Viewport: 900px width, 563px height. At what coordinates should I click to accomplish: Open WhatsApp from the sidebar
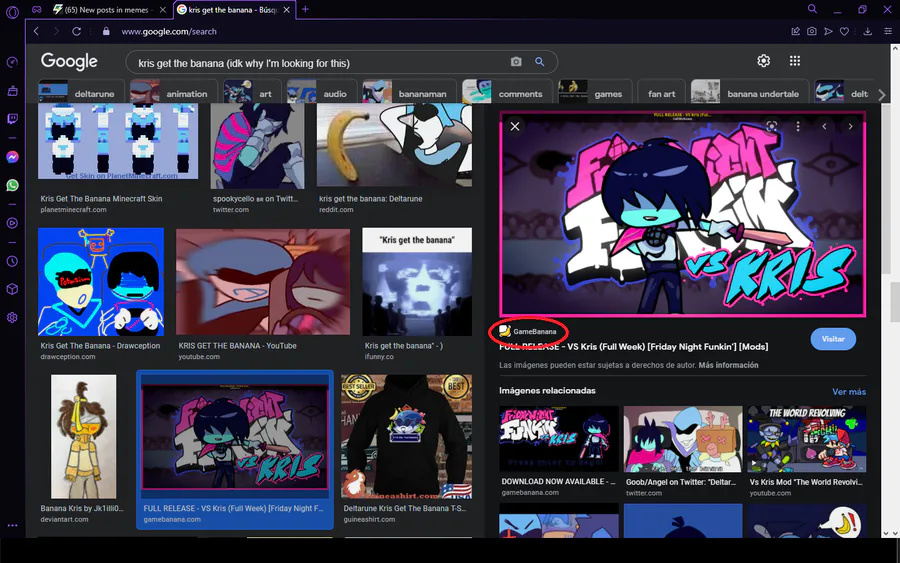[12, 185]
